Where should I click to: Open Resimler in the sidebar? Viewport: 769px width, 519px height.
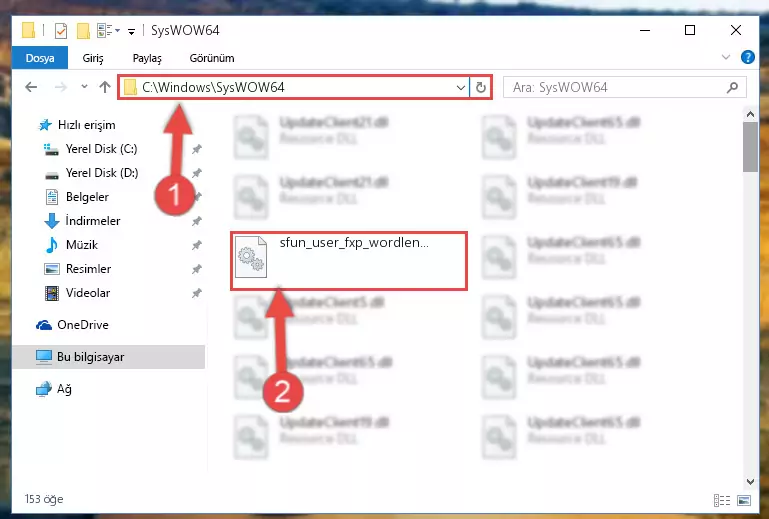[x=88, y=268]
